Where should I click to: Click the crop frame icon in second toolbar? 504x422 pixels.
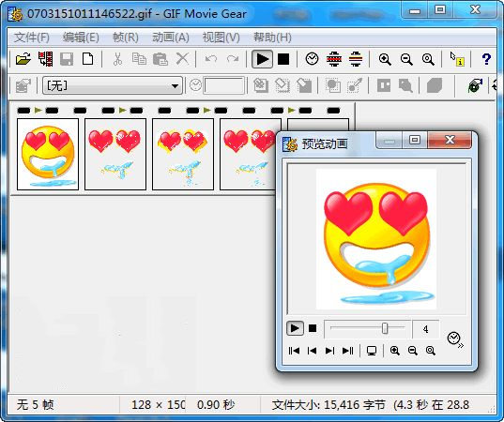[261, 85]
